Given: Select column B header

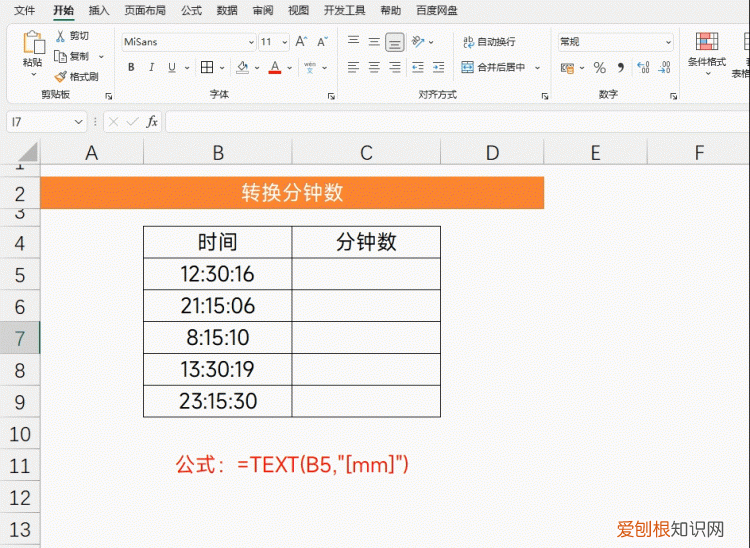Looking at the screenshot, I should click(218, 153).
